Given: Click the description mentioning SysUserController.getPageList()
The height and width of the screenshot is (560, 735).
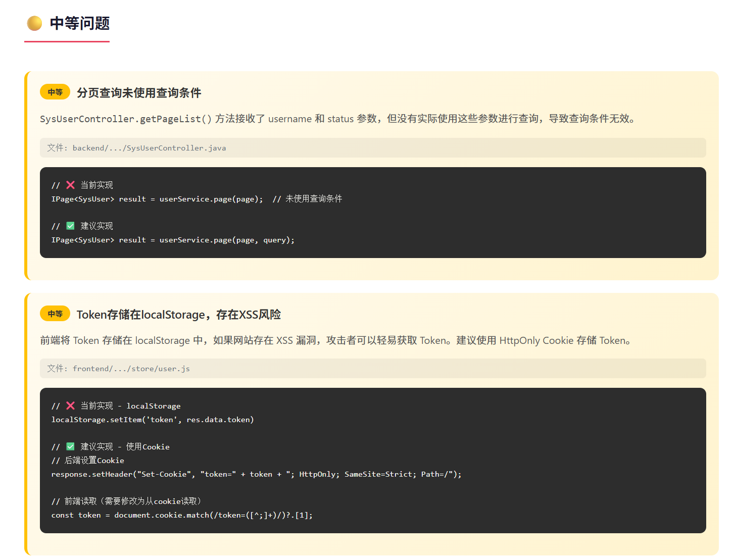Looking at the screenshot, I should point(337,119).
